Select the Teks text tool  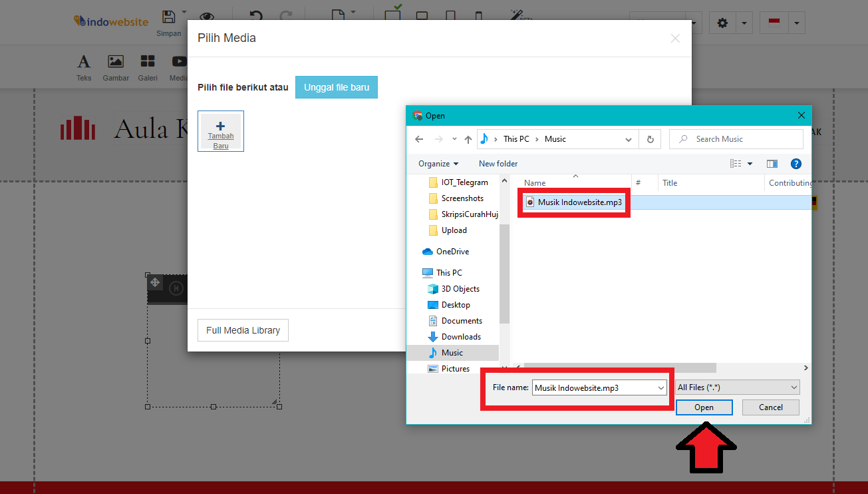[x=84, y=67]
